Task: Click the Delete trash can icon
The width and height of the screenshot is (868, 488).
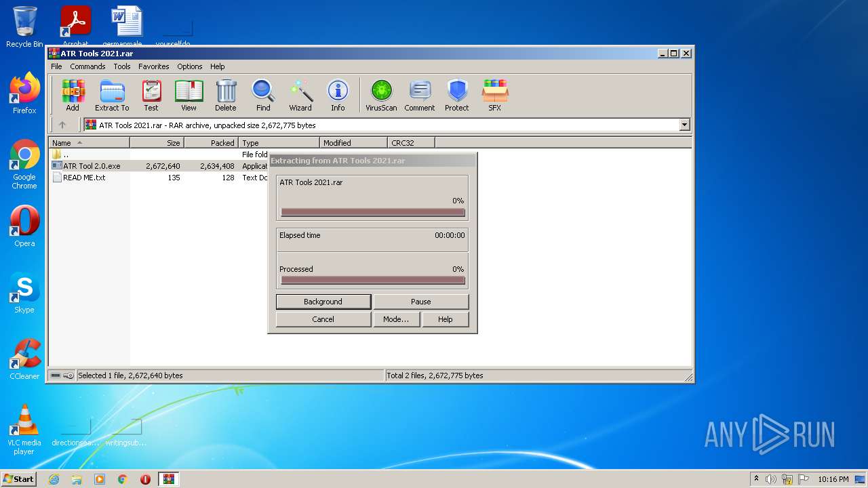Action: coord(226,95)
